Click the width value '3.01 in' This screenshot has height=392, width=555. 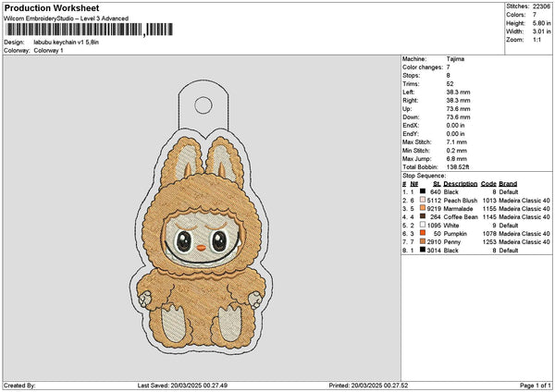(541, 31)
